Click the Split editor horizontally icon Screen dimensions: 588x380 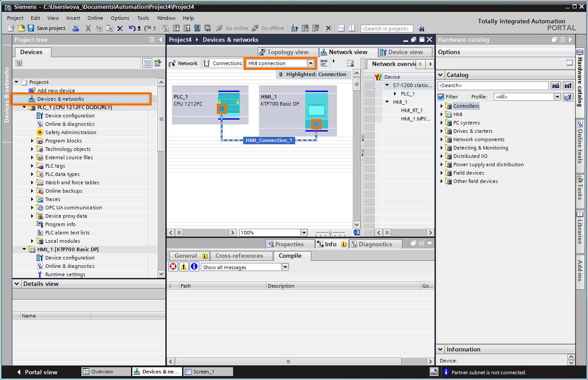point(341,28)
